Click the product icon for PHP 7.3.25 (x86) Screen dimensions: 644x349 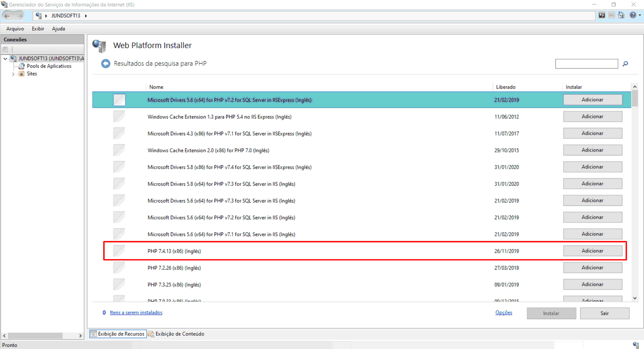point(119,284)
